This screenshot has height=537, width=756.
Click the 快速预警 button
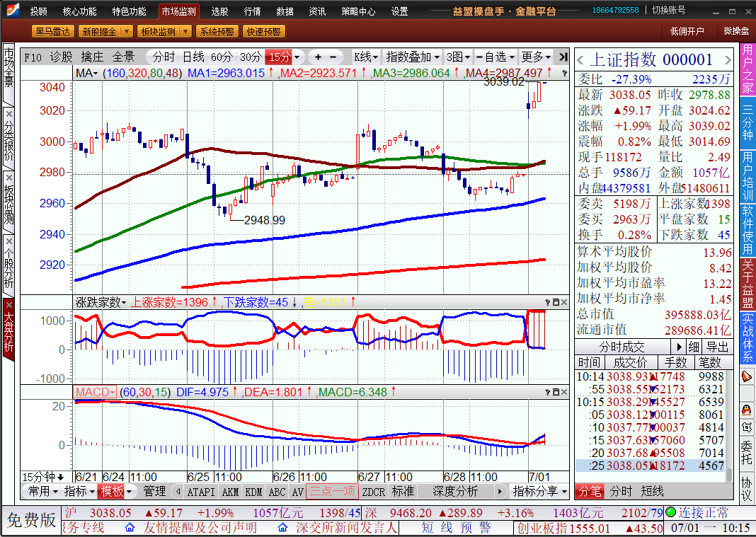point(263,32)
